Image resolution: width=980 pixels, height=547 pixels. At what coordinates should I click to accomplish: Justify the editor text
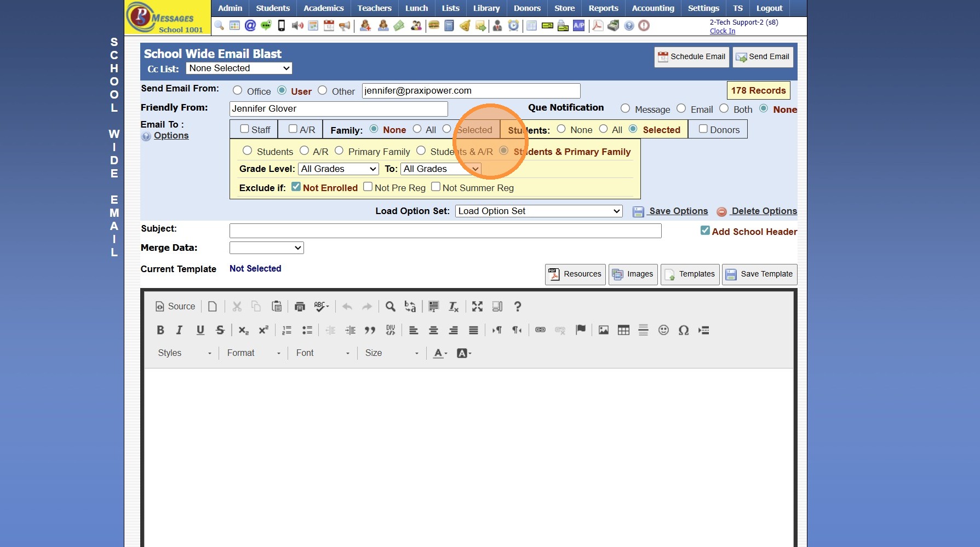[x=473, y=330]
